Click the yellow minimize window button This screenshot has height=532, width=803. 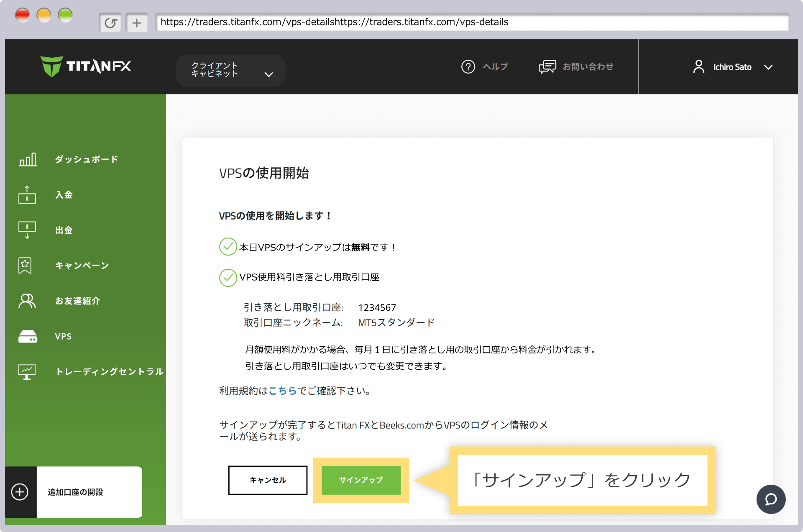pyautogui.click(x=43, y=15)
